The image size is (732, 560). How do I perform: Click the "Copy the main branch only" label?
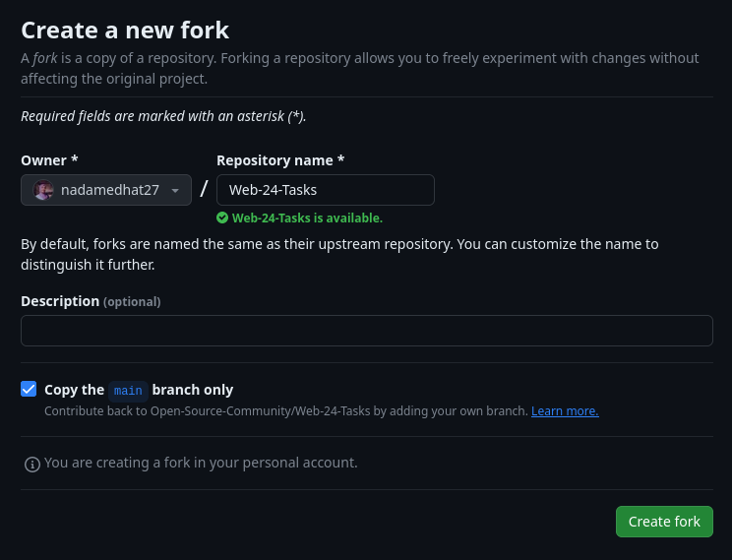[139, 390]
